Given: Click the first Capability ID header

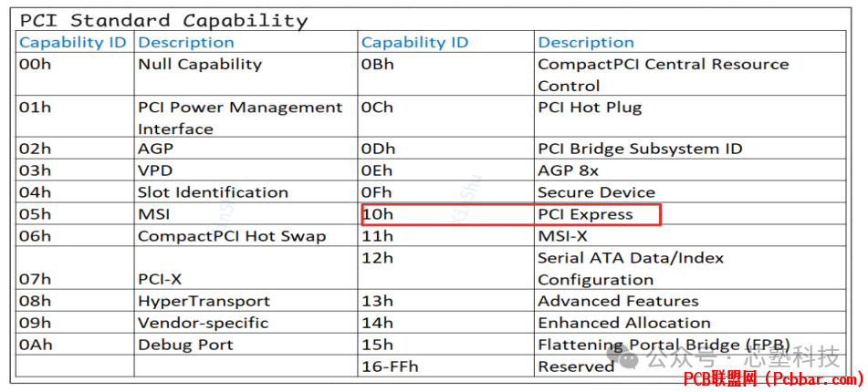Looking at the screenshot, I should point(73,42).
